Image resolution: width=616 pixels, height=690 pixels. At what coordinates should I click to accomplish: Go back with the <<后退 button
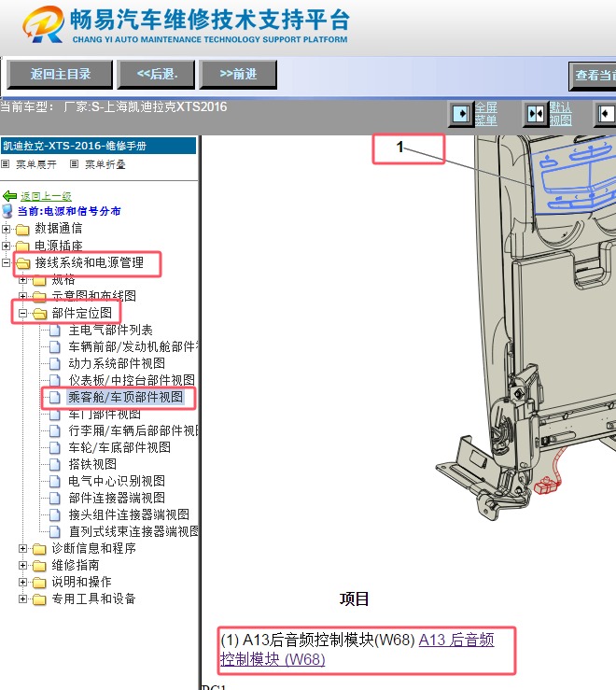tap(157, 74)
